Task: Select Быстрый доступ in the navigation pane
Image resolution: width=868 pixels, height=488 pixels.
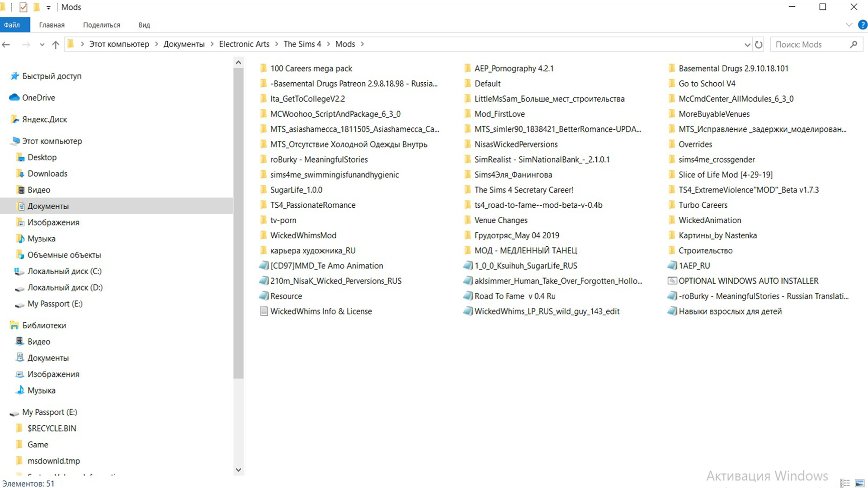Action: pyautogui.click(x=52, y=76)
